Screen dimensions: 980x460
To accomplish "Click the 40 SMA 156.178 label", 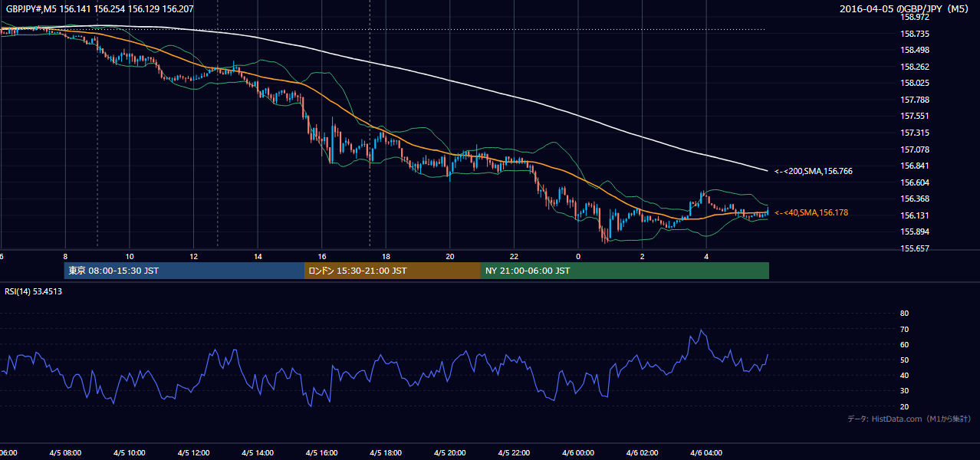I will (x=811, y=212).
